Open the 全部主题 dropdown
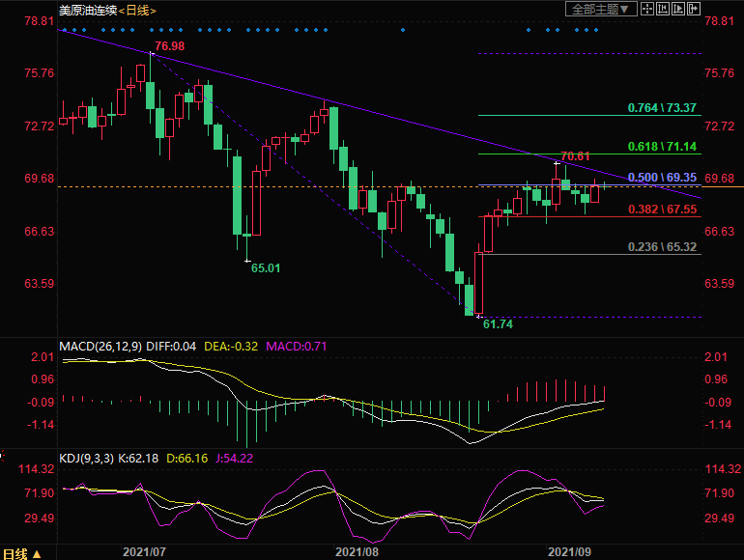The width and height of the screenshot is (744, 560). (x=600, y=9)
